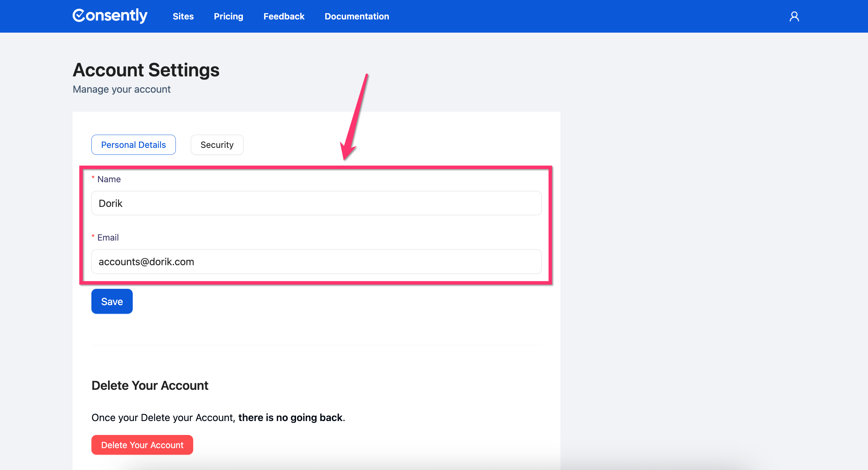Viewport: 868px width, 470px height.
Task: Click the Name input field
Action: click(x=316, y=203)
